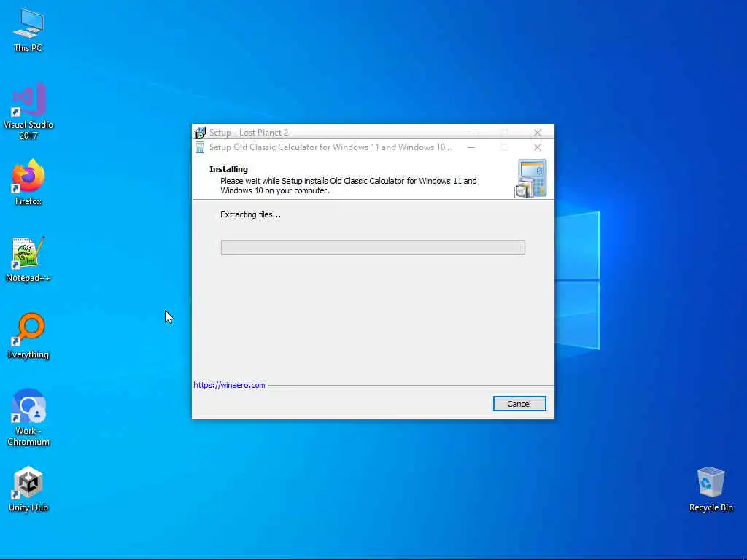Image resolution: width=747 pixels, height=560 pixels.
Task: Close the Old Classic Calculator setup window
Action: click(x=538, y=147)
